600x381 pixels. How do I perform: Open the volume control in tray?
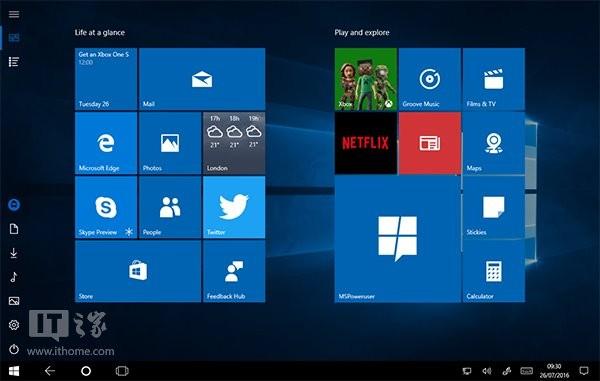tap(487, 371)
